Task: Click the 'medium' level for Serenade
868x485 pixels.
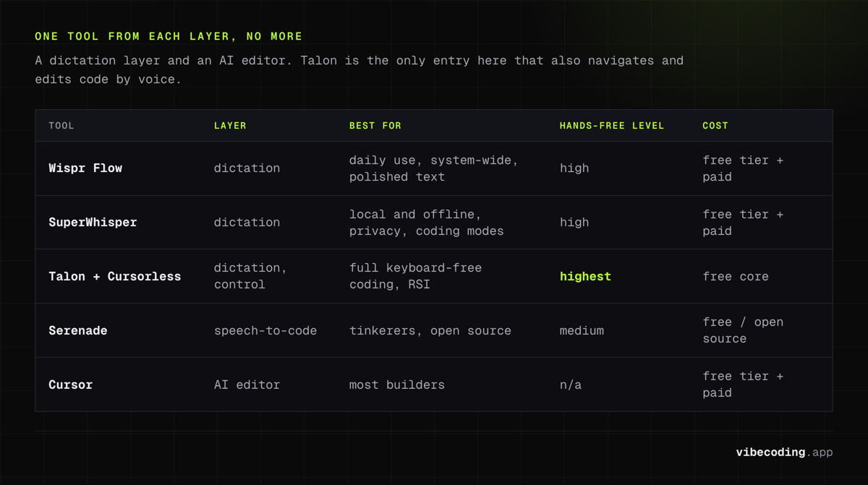Action: [582, 331]
